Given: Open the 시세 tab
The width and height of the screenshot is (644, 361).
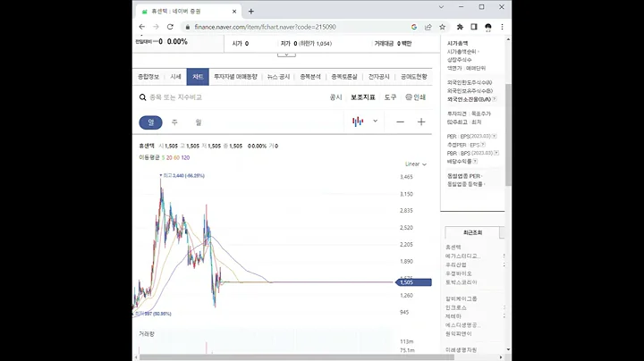Looking at the screenshot, I should (175, 77).
